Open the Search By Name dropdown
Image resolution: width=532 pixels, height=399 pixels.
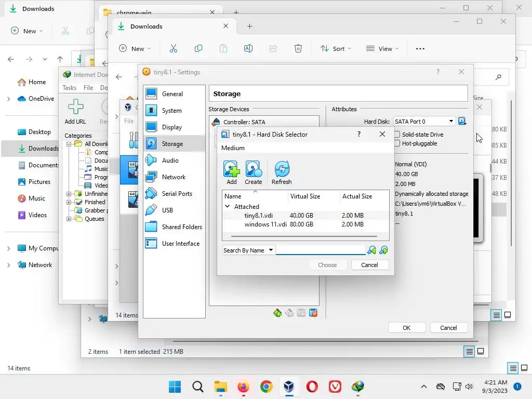click(248, 250)
